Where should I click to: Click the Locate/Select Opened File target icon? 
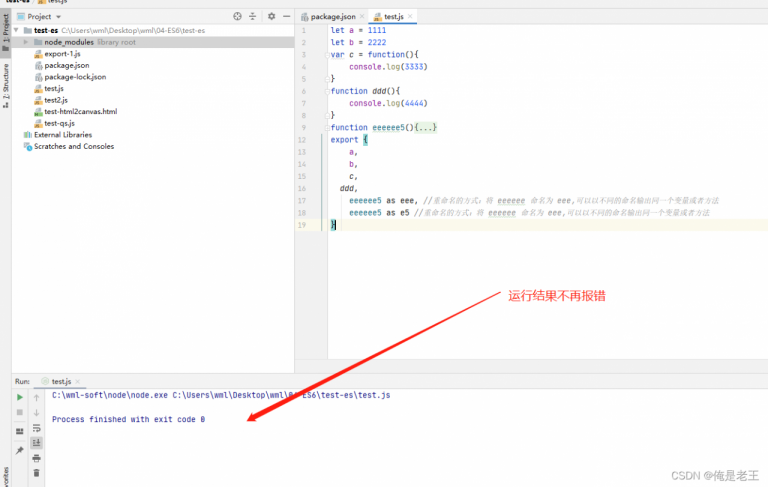coord(237,17)
